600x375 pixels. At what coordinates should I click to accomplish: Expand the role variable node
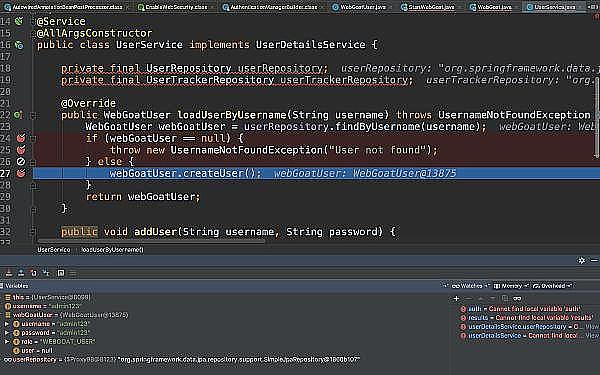pos(7,341)
